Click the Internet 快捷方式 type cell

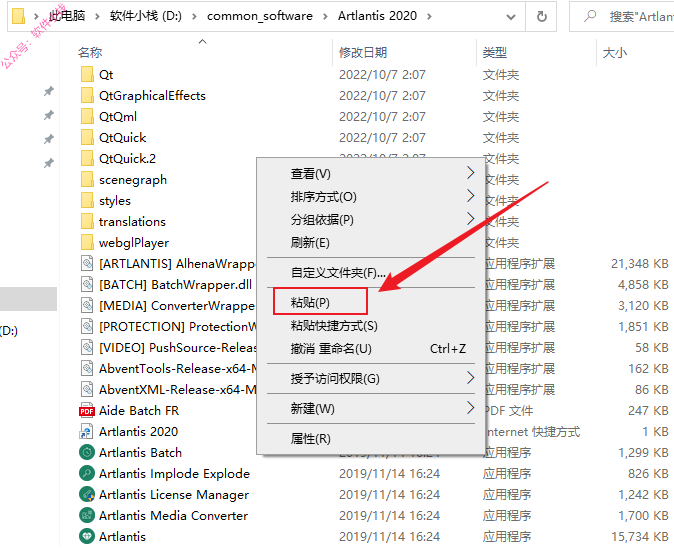[533, 431]
